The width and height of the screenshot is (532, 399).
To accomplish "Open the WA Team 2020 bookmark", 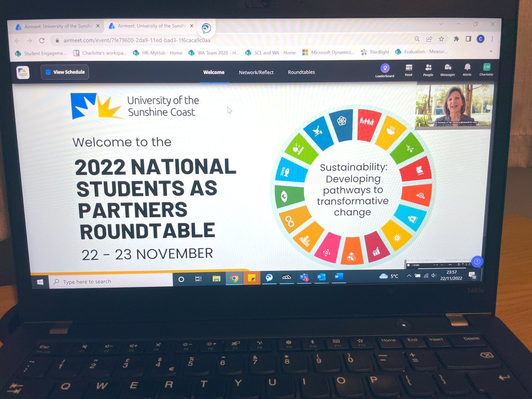I will (214, 53).
